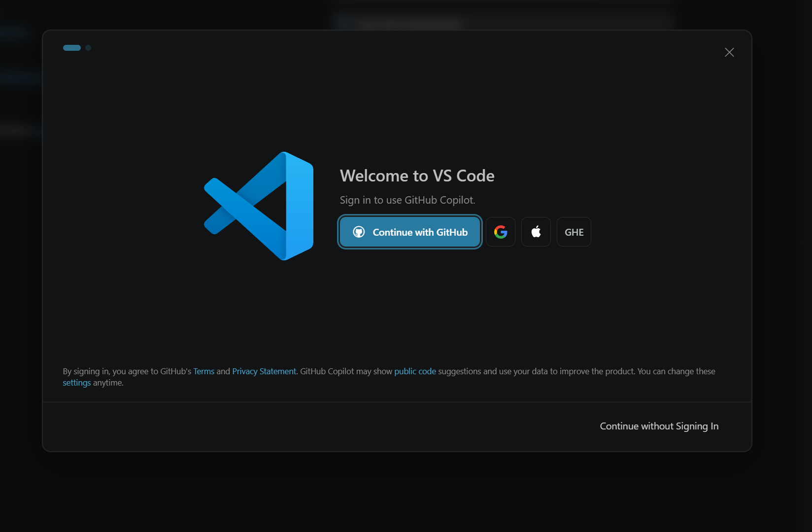Screen dimensions: 812x532
Task: Select the second page indicator dot
Action: click(x=88, y=48)
